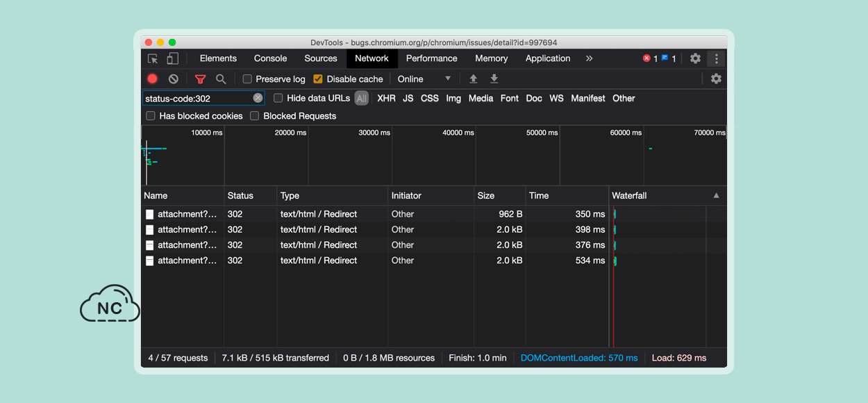Filter requests by JS
The height and width of the screenshot is (403, 868).
pyautogui.click(x=408, y=99)
